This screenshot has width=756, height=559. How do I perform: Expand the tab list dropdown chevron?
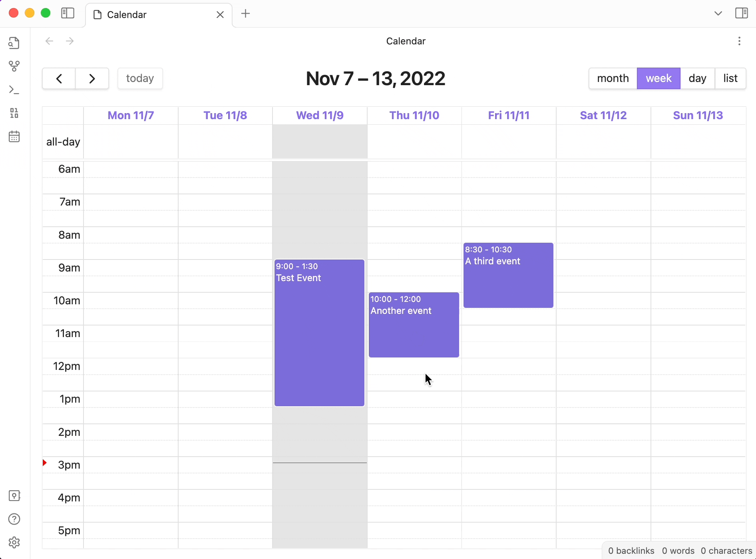pos(718,14)
